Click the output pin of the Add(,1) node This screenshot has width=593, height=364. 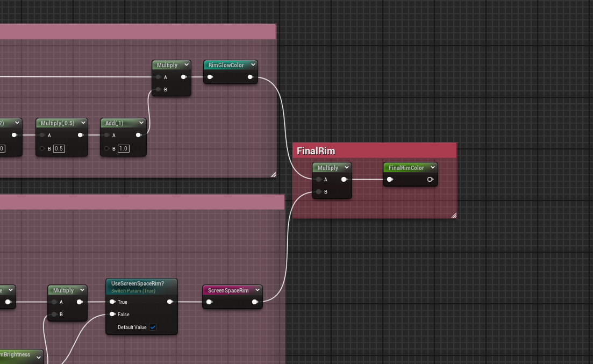[139, 135]
